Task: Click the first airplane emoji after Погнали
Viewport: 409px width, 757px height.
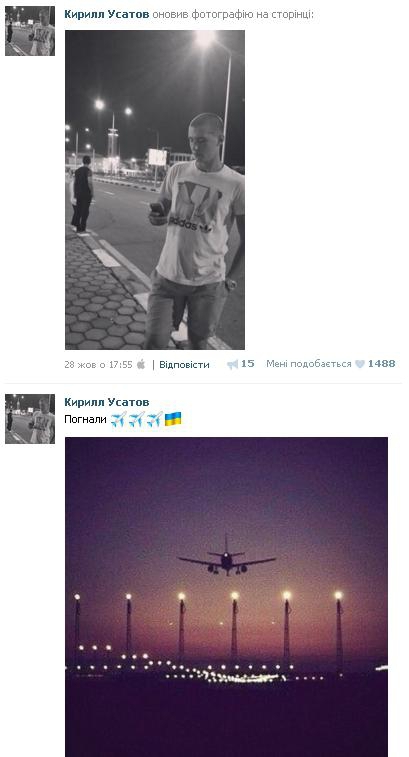Action: [118, 419]
